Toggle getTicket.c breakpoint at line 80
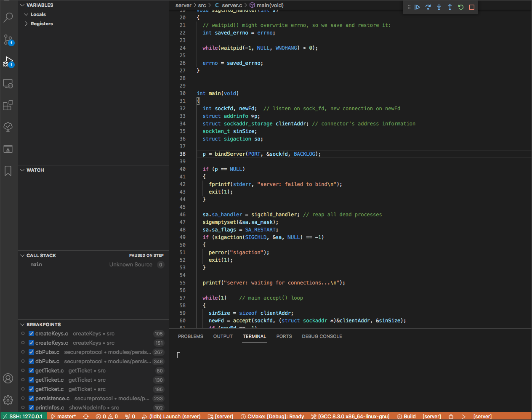This screenshot has height=420, width=532. click(31, 371)
